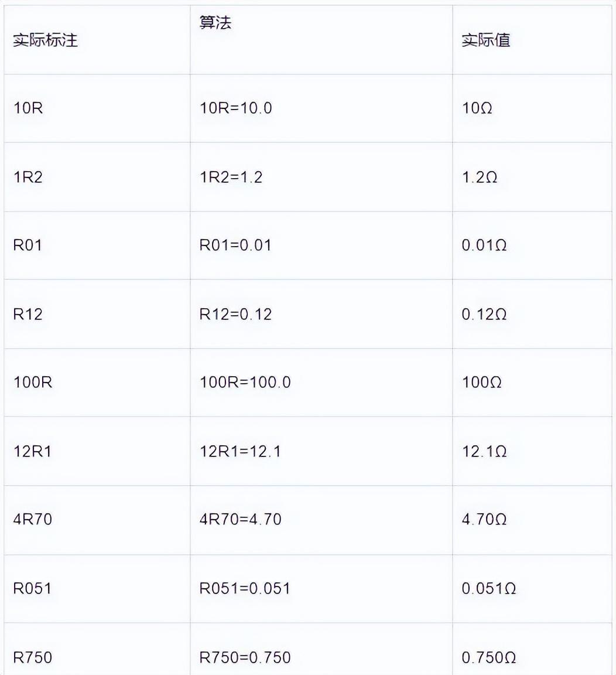Select the 4R70 label cell
The image size is (616, 675).
pyautogui.click(x=33, y=519)
